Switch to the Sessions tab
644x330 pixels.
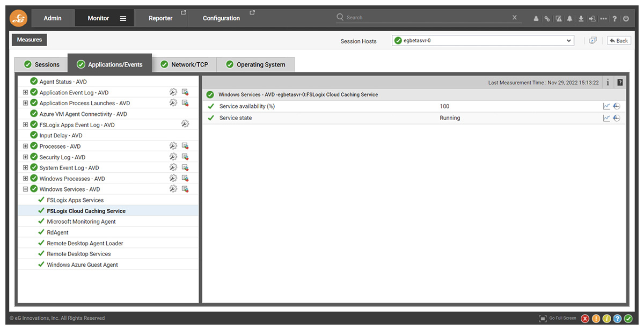(x=41, y=64)
